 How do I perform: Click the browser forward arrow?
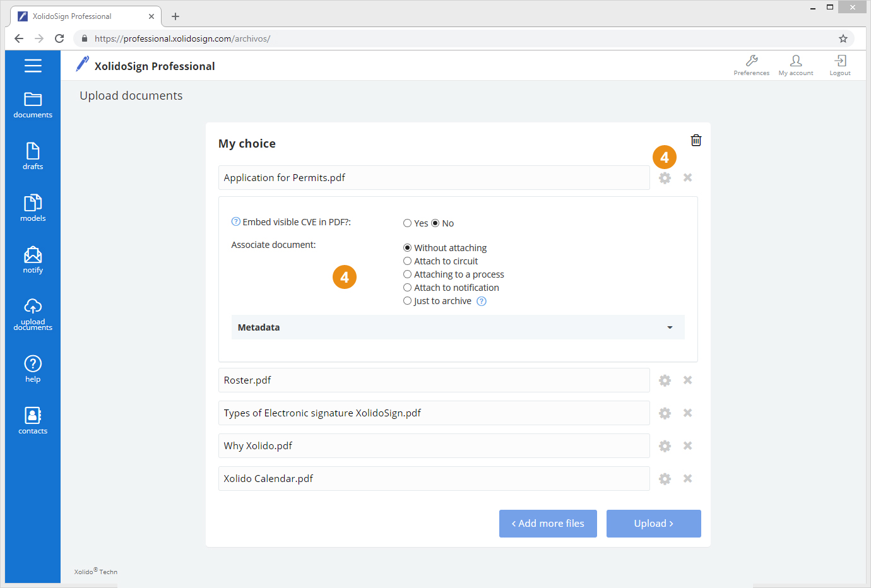click(x=39, y=38)
